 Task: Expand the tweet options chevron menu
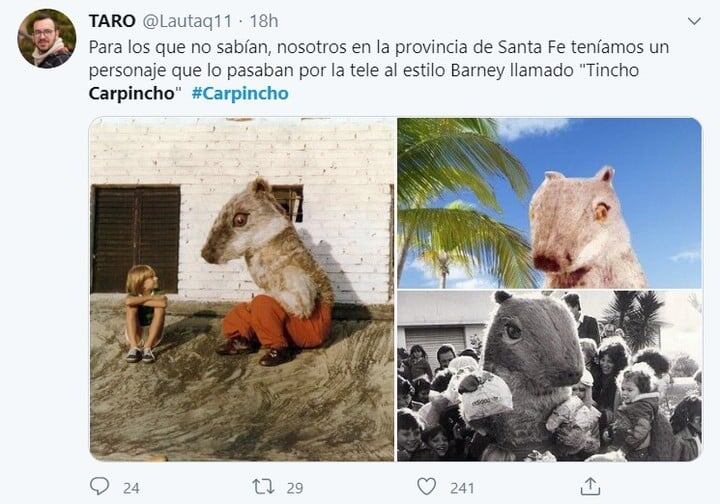pyautogui.click(x=694, y=21)
